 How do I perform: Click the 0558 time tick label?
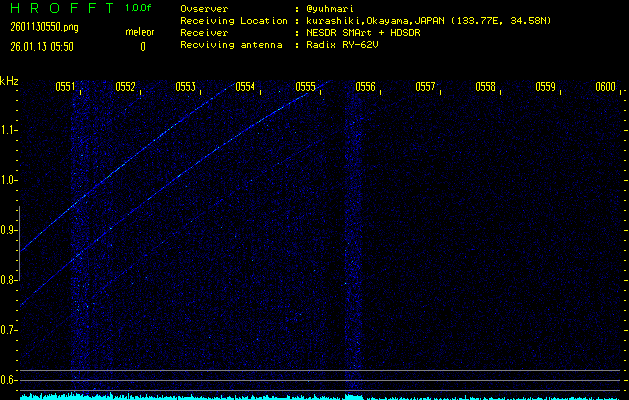tap(485, 87)
